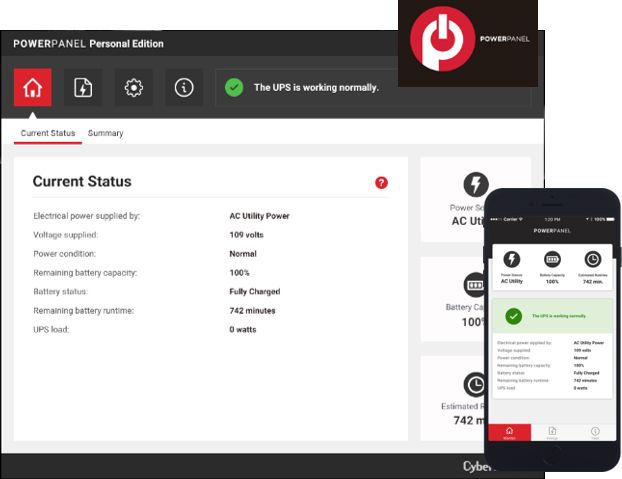Screen dimensions: 622x479
Task: Click 'Electrical power supplied by:' label
Action: click(86, 216)
